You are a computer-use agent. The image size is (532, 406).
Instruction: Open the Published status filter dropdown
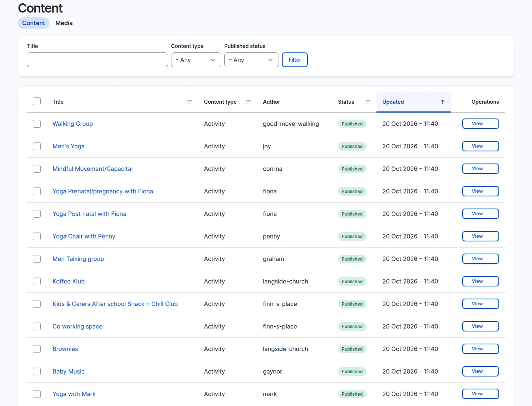[252, 60]
